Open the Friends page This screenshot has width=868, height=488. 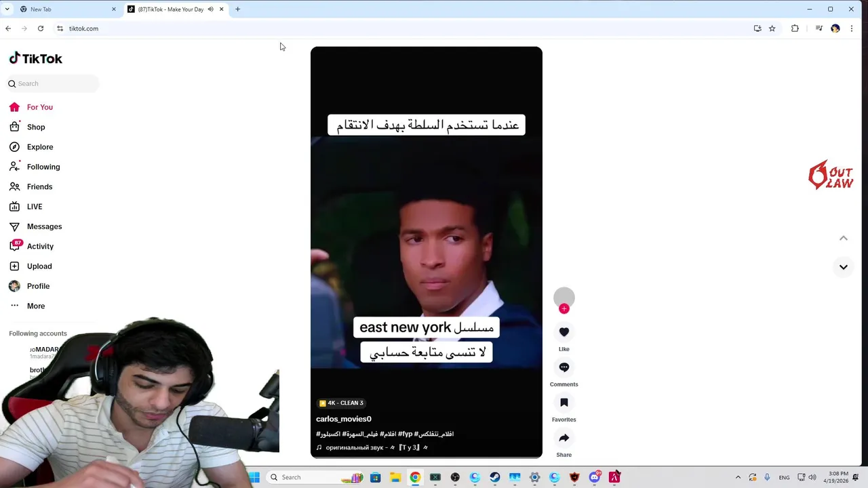(x=39, y=186)
